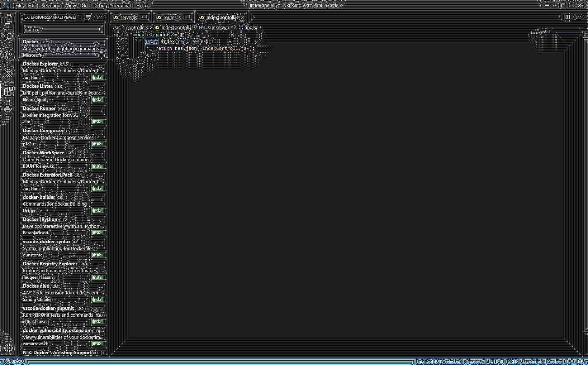Image resolution: width=588 pixels, height=365 pixels.
Task: Change language mode JavaScript
Action: pos(532,361)
